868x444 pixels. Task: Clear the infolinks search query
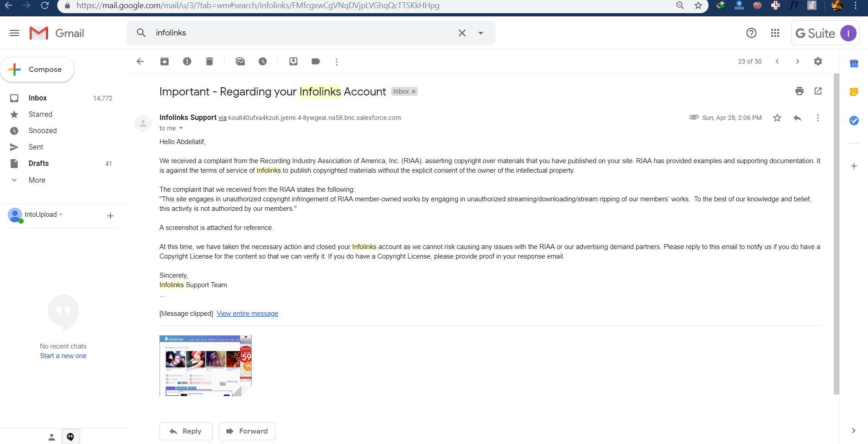[x=462, y=33]
